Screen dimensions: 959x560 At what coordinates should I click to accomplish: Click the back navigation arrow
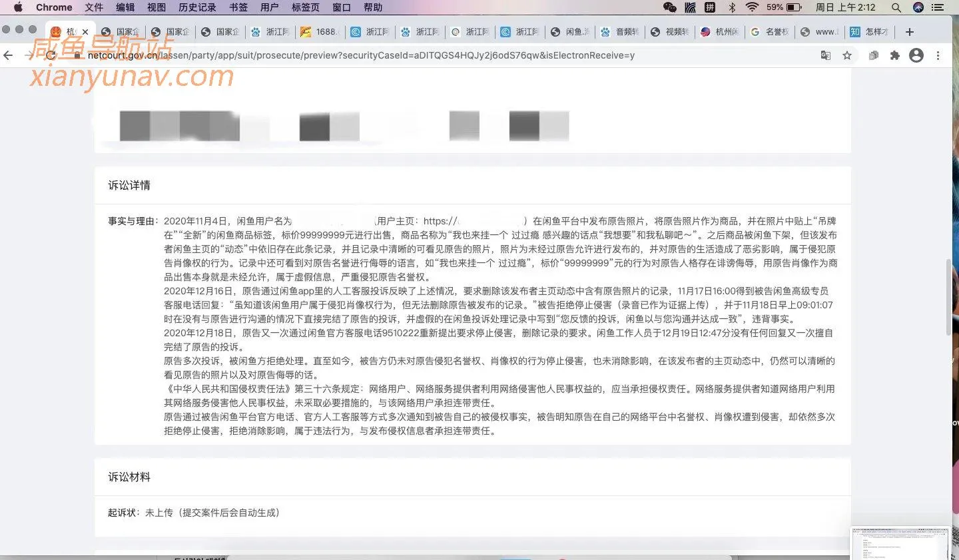click(9, 56)
